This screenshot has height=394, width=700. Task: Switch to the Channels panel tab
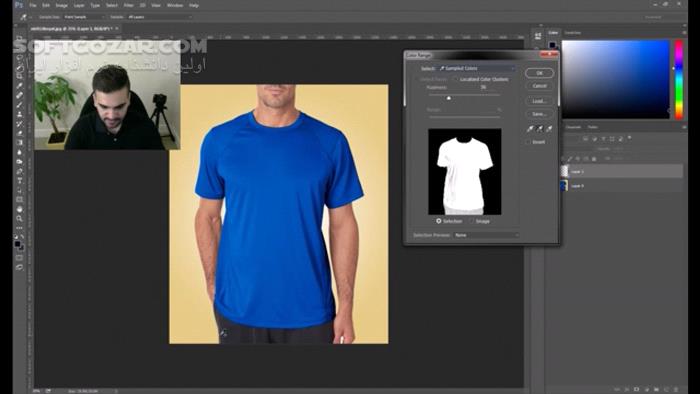tap(574, 127)
